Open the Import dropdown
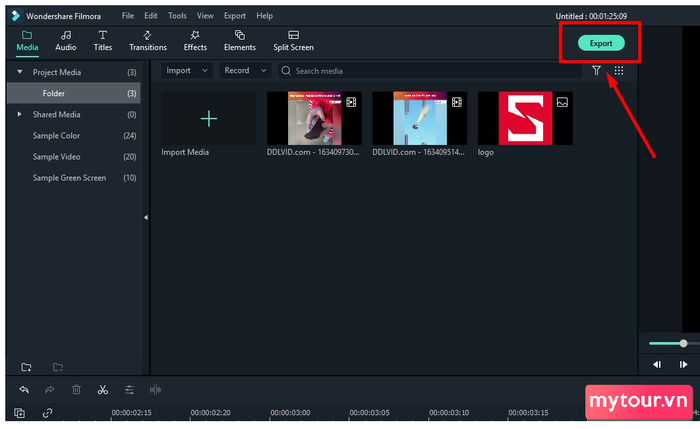The height and width of the screenshot is (429, 700). pyautogui.click(x=187, y=71)
